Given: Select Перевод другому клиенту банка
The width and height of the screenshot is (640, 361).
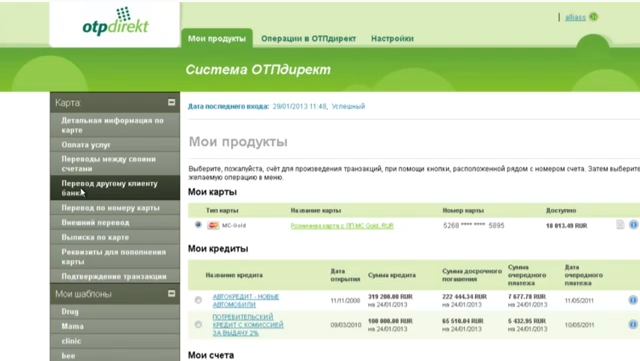Looking at the screenshot, I should tap(115, 188).
